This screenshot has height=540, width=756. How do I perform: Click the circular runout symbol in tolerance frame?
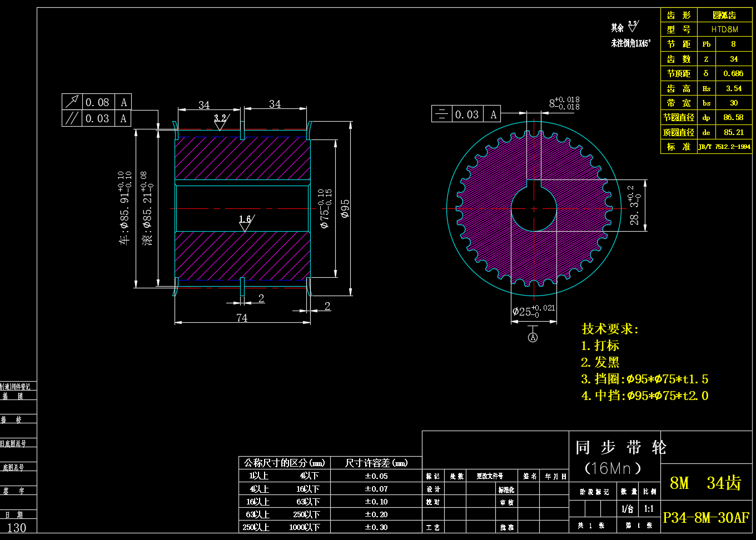point(72,102)
